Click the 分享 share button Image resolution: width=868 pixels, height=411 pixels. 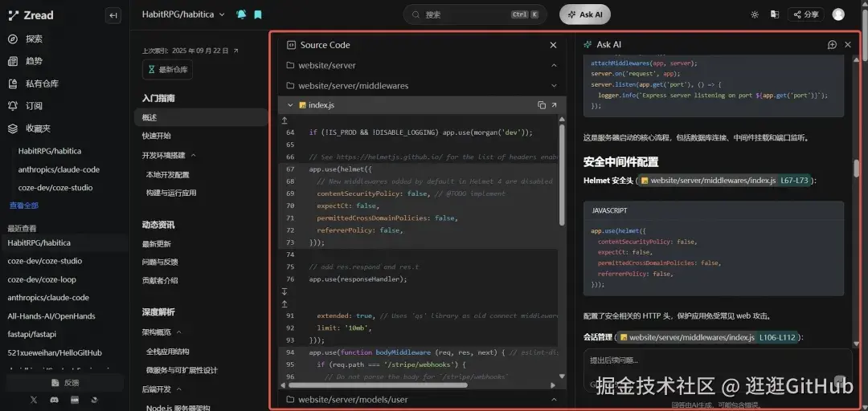(806, 15)
